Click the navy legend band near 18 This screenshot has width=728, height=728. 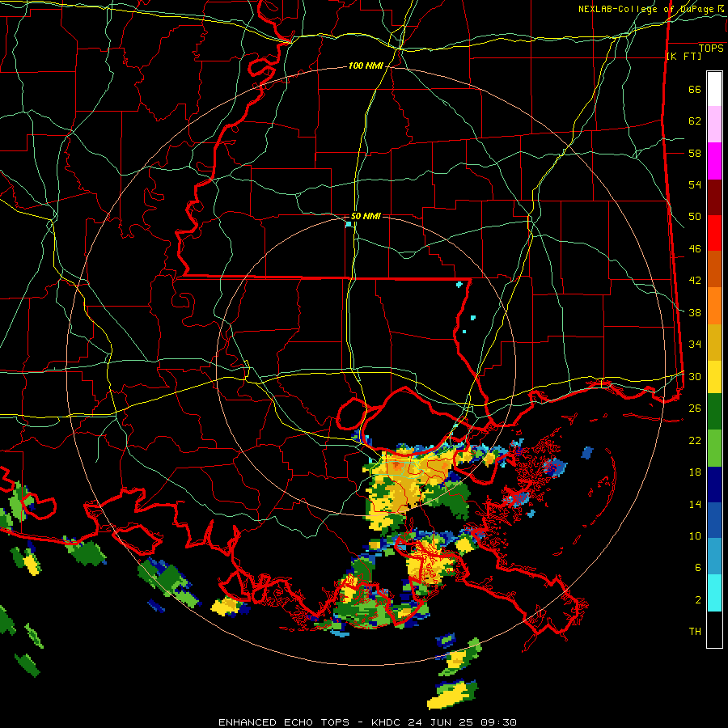point(714,485)
